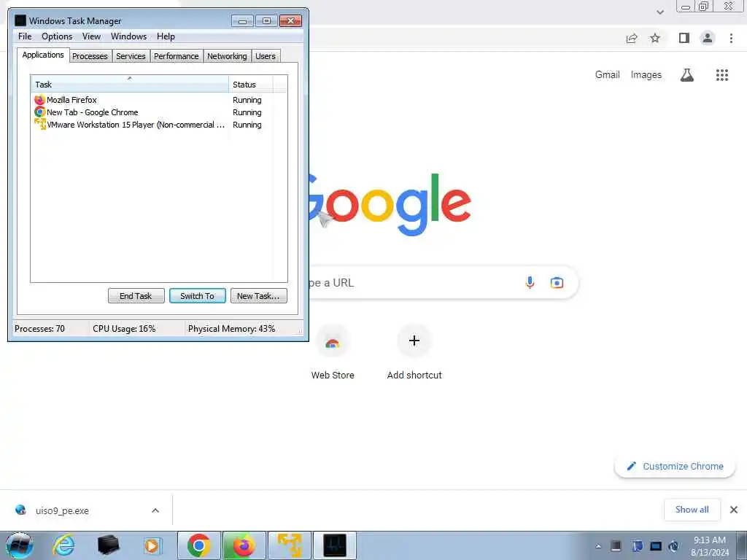This screenshot has height=560, width=747.
Task: Sort list by Status column header
Action: click(x=251, y=85)
